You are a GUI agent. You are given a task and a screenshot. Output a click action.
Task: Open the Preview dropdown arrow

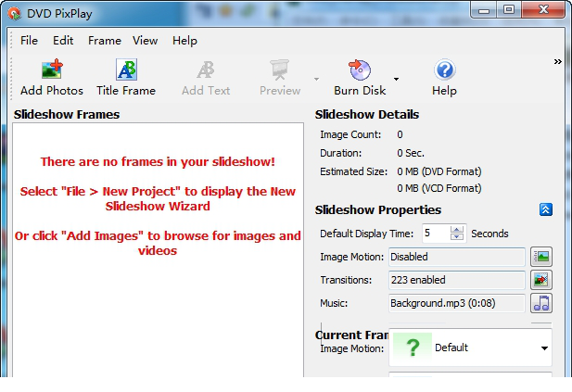(316, 79)
